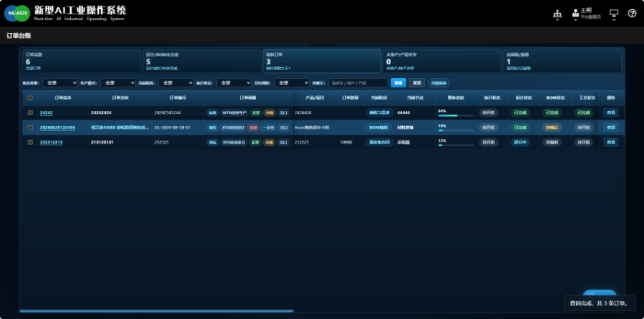Screen dimensions: 644x319
Task: Open the organization chart icon in header
Action: pyautogui.click(x=557, y=14)
